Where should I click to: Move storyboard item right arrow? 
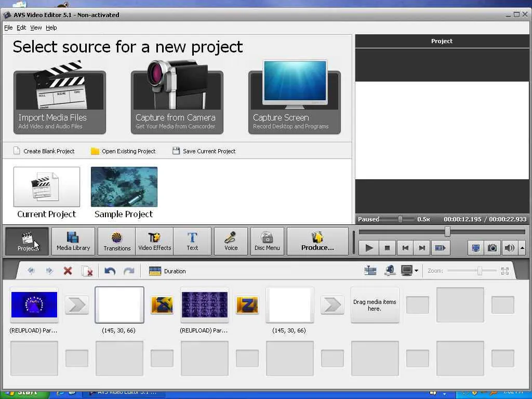(x=49, y=271)
